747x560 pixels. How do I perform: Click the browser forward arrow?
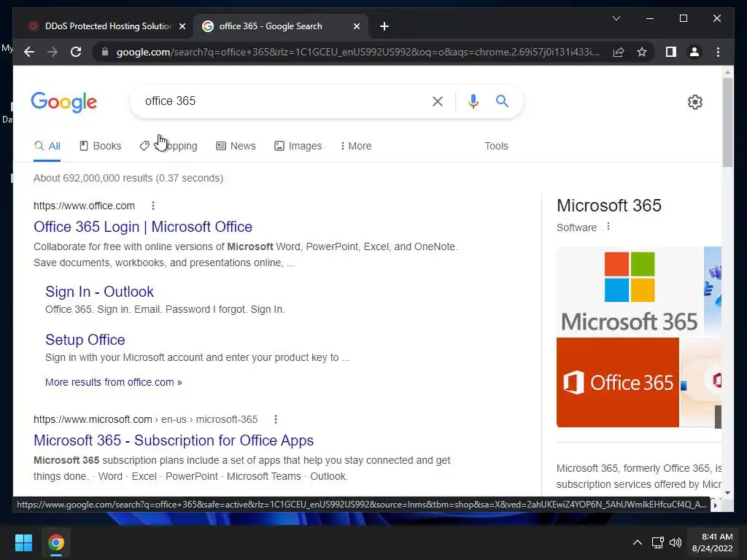click(x=53, y=52)
